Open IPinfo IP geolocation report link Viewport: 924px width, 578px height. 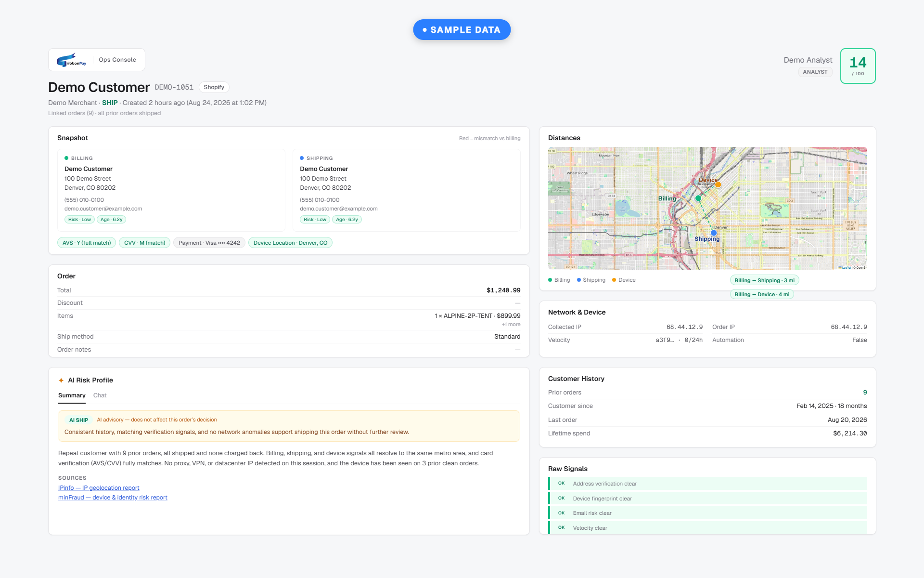click(x=99, y=488)
